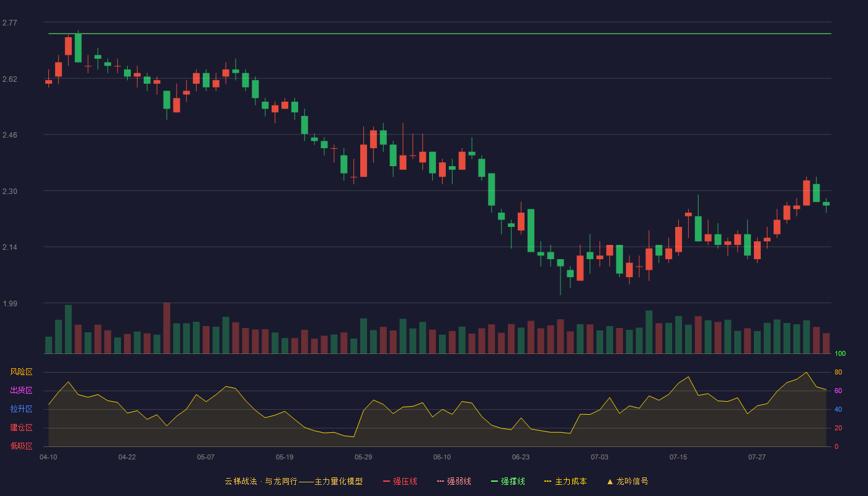868x496 pixels.
Task: Click the 05-07 date label
Action: pyautogui.click(x=206, y=457)
